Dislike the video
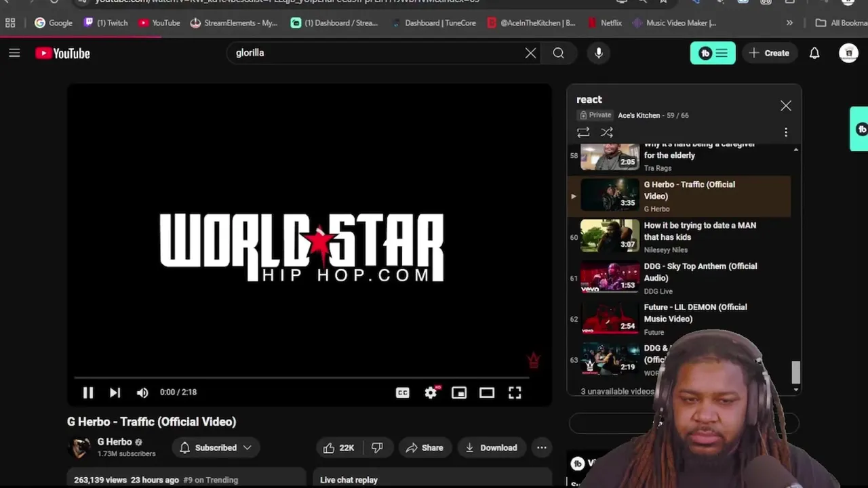This screenshot has width=868, height=488. 378,447
